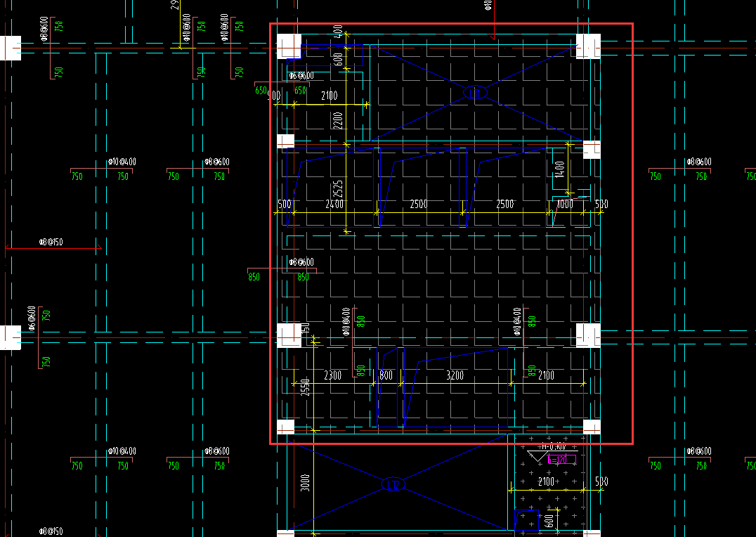Click the 2500 dimension adjacent to 1000
This screenshot has height=537, width=756.
(504, 204)
